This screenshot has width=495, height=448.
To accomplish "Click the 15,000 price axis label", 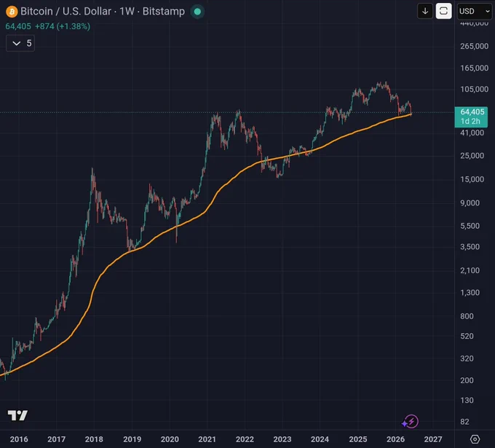I will tap(472, 179).
